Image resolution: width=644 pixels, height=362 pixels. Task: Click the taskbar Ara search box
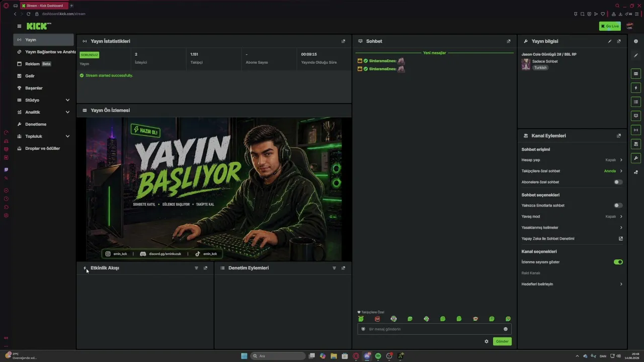point(278,356)
